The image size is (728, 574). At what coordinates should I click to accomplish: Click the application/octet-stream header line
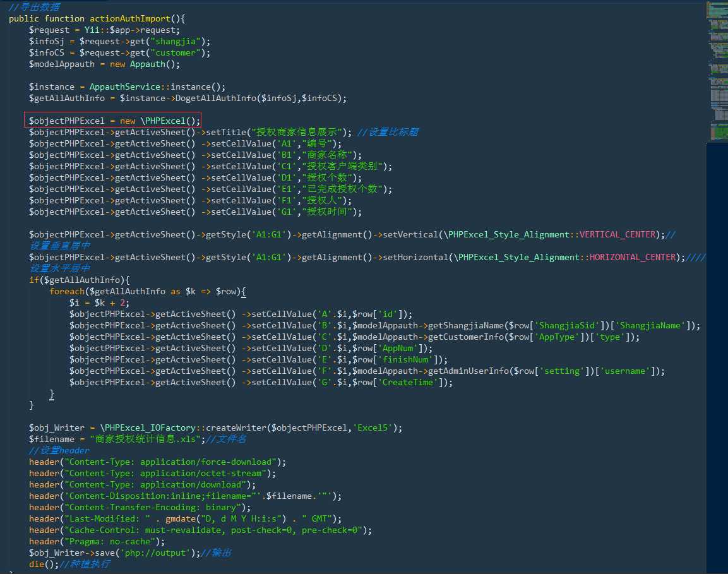[152, 473]
